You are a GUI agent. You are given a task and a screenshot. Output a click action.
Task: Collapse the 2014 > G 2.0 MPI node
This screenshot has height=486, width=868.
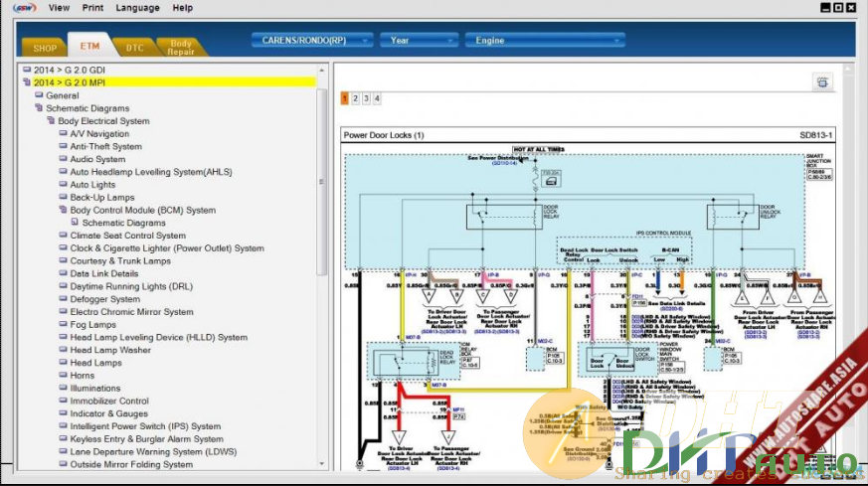click(x=27, y=82)
